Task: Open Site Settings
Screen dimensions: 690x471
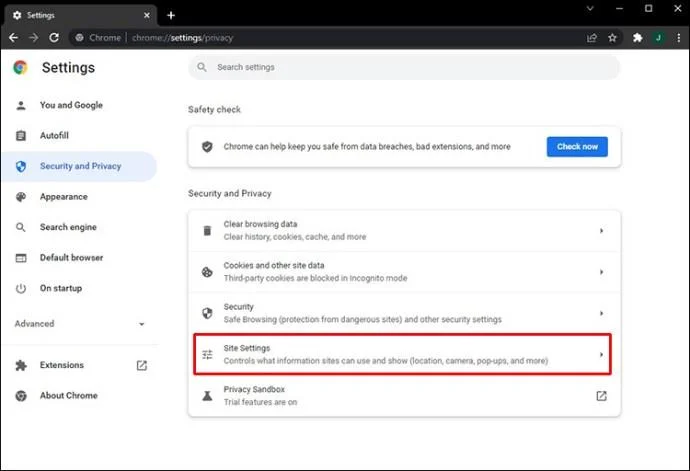Action: (x=403, y=354)
